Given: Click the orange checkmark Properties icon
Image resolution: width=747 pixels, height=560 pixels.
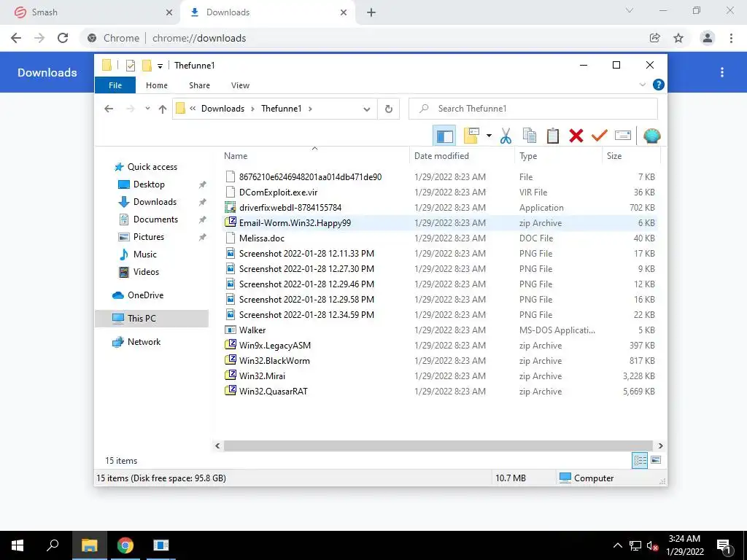Looking at the screenshot, I should pos(600,136).
